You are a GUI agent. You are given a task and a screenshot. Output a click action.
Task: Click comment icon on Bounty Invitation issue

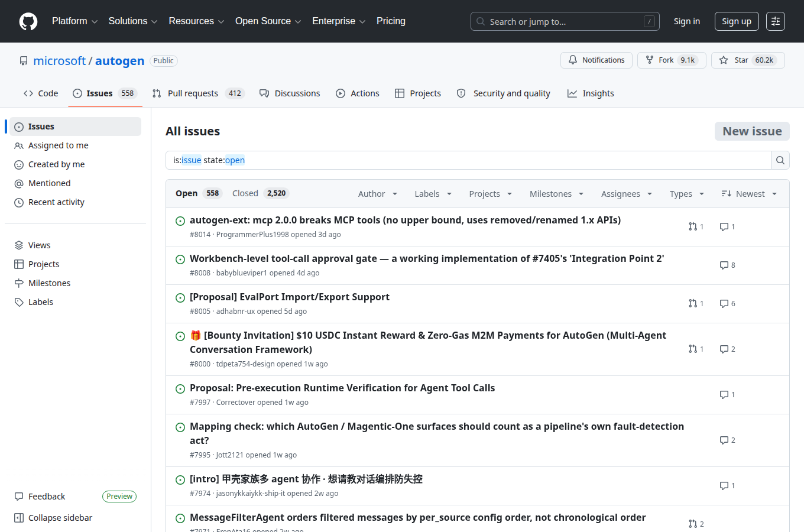tap(724, 349)
